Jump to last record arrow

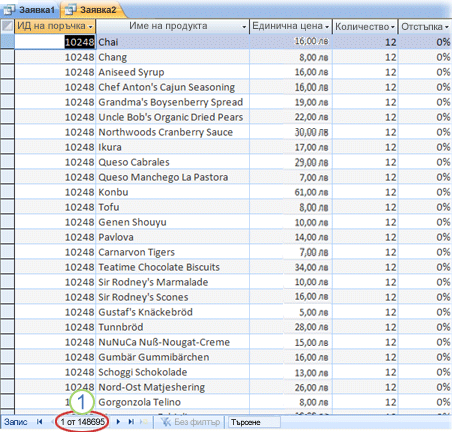131,422
